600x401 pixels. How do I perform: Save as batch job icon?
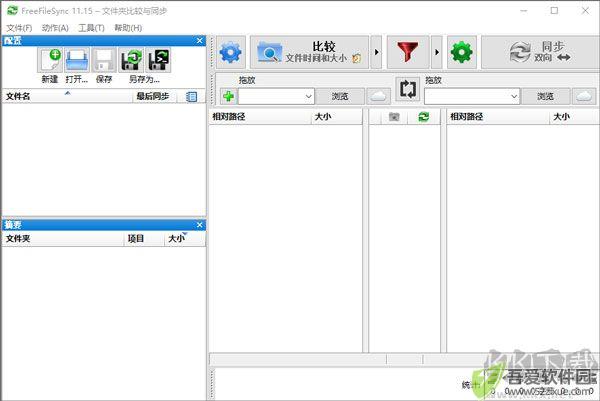click(x=158, y=60)
